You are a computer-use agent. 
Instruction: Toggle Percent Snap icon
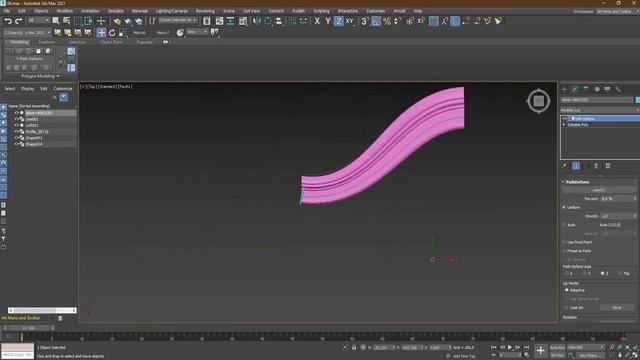[x=387, y=21]
